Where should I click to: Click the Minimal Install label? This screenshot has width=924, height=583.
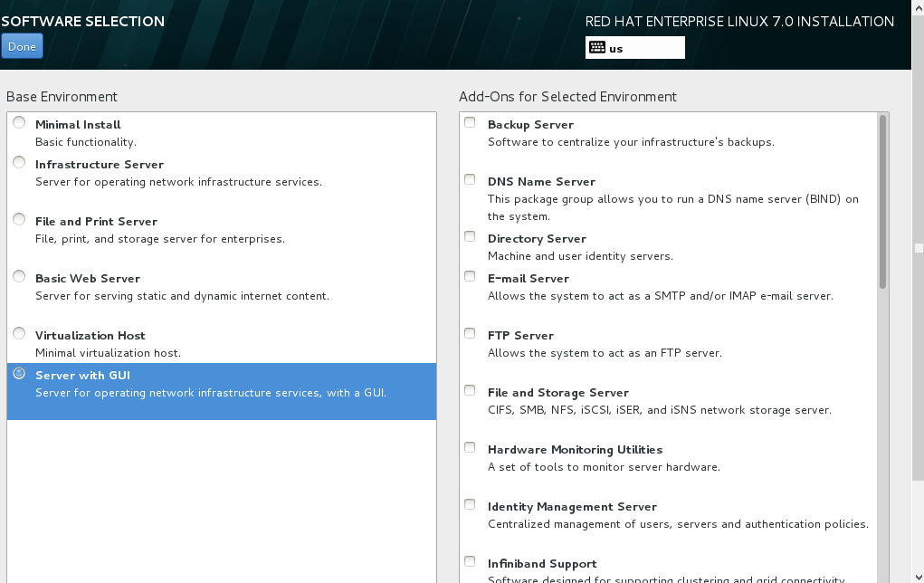(78, 125)
